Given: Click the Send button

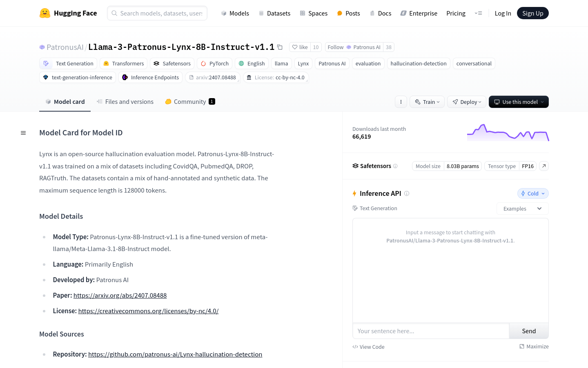Looking at the screenshot, I should coord(529,331).
